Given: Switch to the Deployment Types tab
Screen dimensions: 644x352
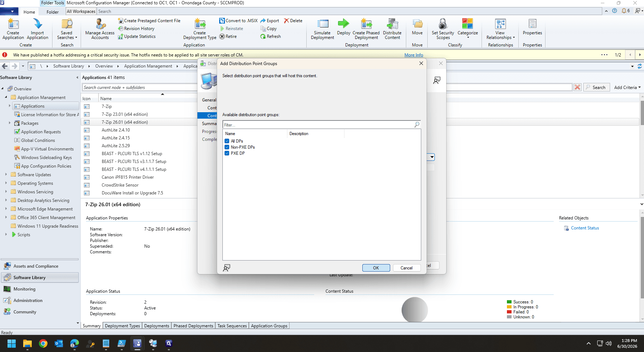Looking at the screenshot, I should click(x=122, y=326).
